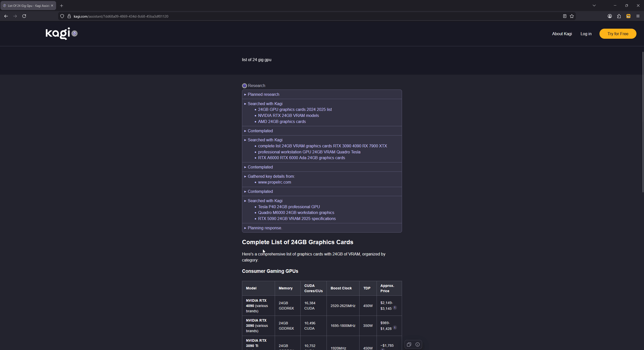The height and width of the screenshot is (350, 644).
Task: Click the copy response icon
Action: (x=409, y=344)
